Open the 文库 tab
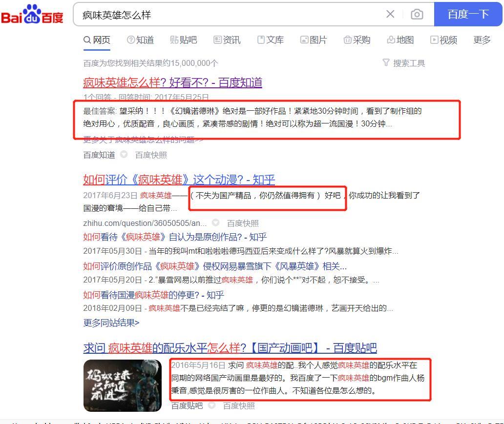Screen dimensions: 504x424 point(271,40)
